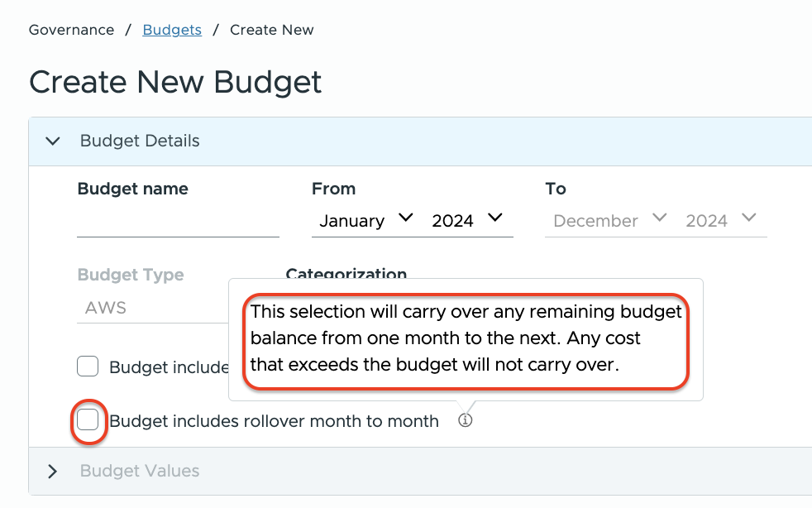Go to the Budgets breadcrumb link
The width and height of the screenshot is (812, 508).
click(172, 30)
